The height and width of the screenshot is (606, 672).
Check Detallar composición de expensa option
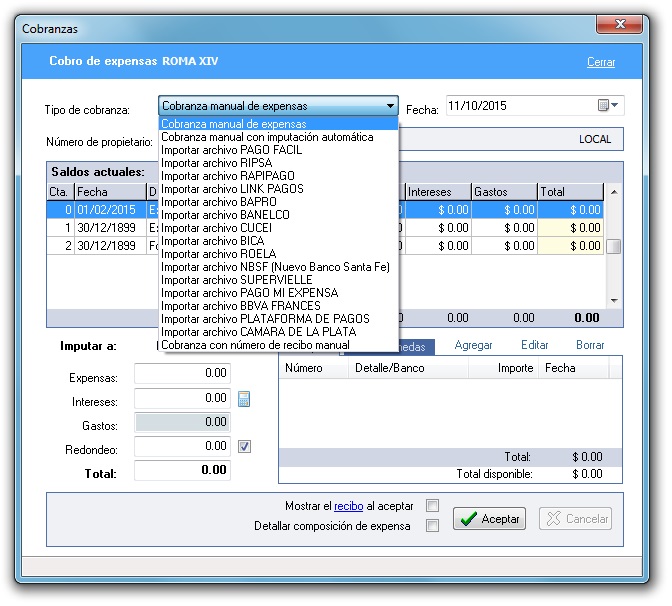tap(433, 526)
